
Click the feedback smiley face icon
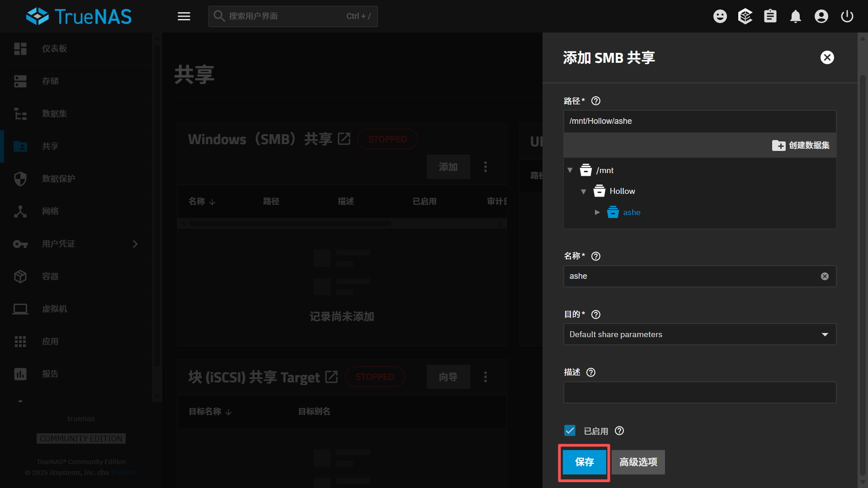click(x=720, y=16)
